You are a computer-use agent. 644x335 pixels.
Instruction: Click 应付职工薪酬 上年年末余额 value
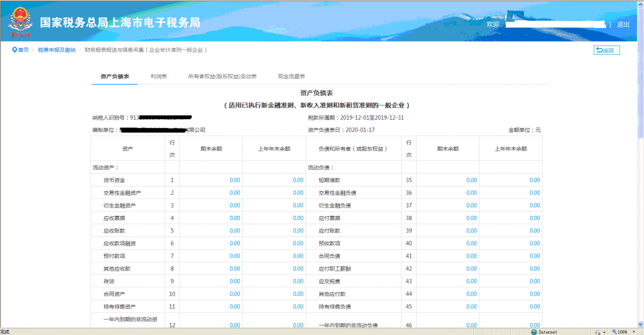tap(535, 269)
